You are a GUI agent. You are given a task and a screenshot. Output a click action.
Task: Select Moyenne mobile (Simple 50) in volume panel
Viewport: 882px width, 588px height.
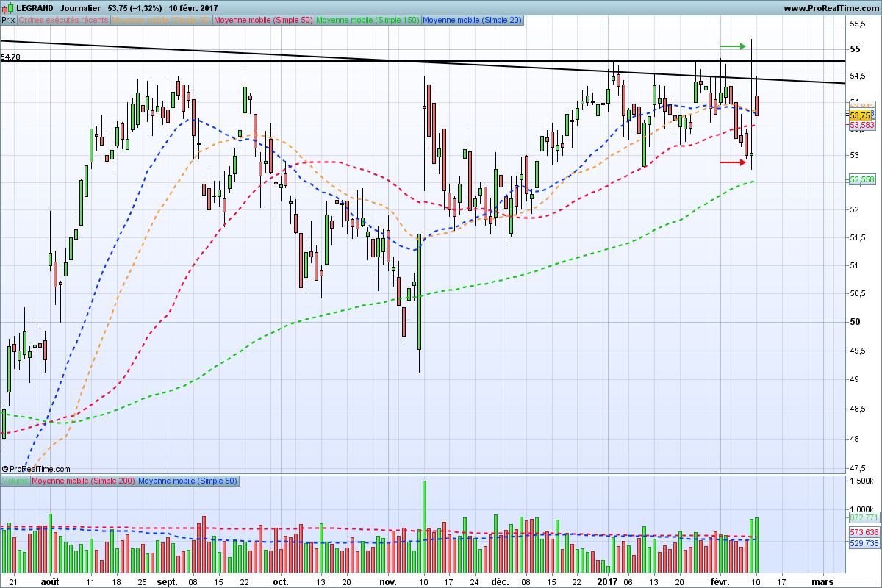pyautogui.click(x=187, y=481)
